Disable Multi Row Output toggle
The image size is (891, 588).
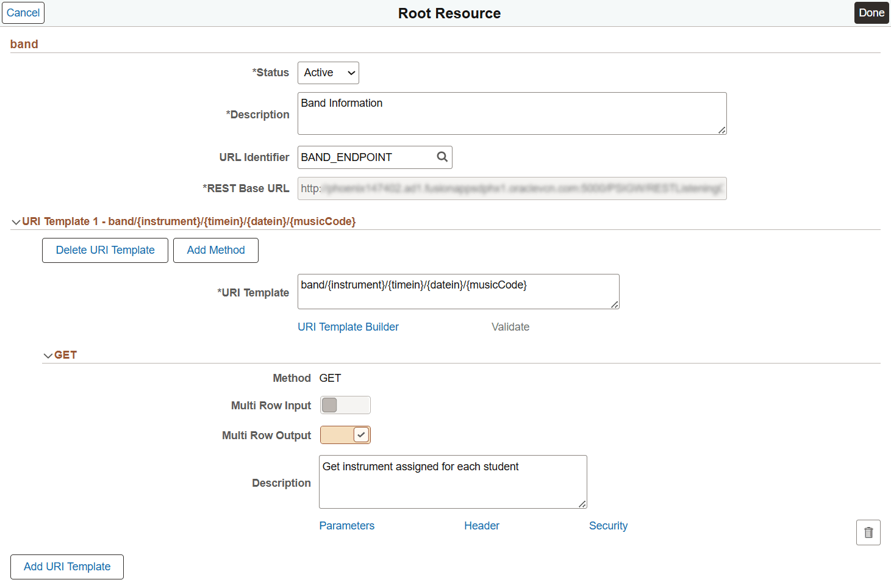click(345, 434)
